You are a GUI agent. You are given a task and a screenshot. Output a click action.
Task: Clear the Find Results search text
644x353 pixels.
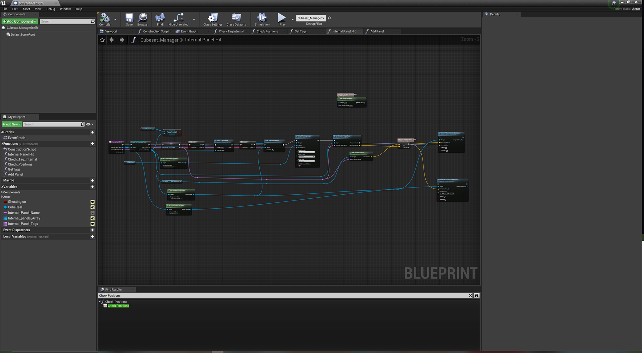pos(470,296)
